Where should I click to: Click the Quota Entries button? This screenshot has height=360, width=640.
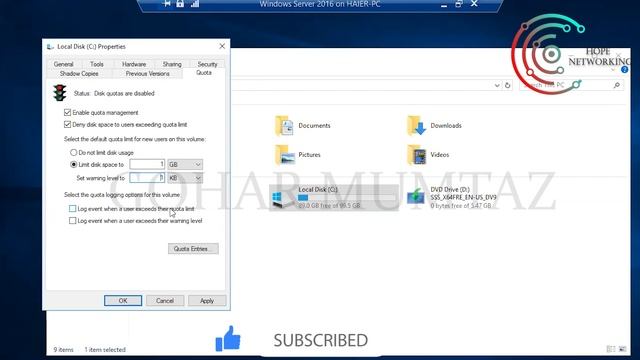[193, 249]
